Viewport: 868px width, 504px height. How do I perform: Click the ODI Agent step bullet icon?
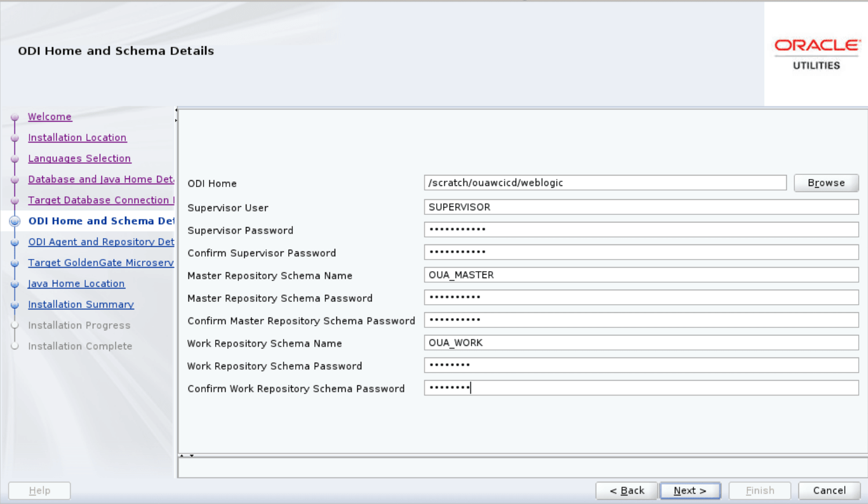15,242
